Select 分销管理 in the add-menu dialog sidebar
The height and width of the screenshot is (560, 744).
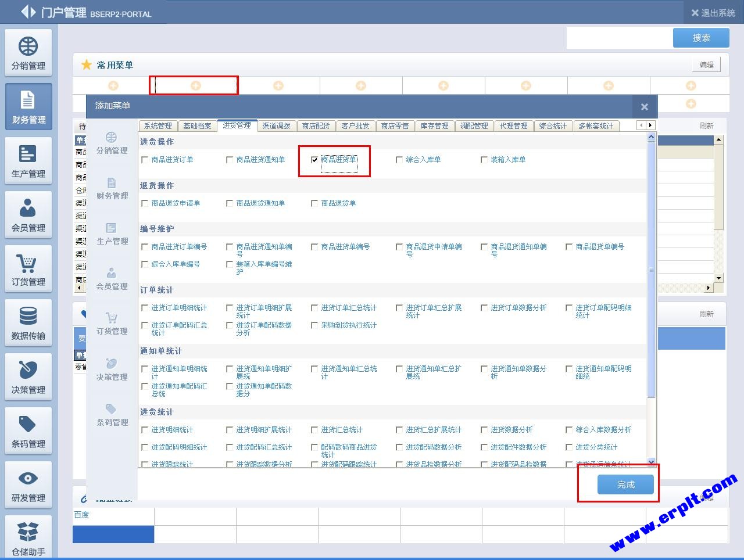click(x=112, y=143)
